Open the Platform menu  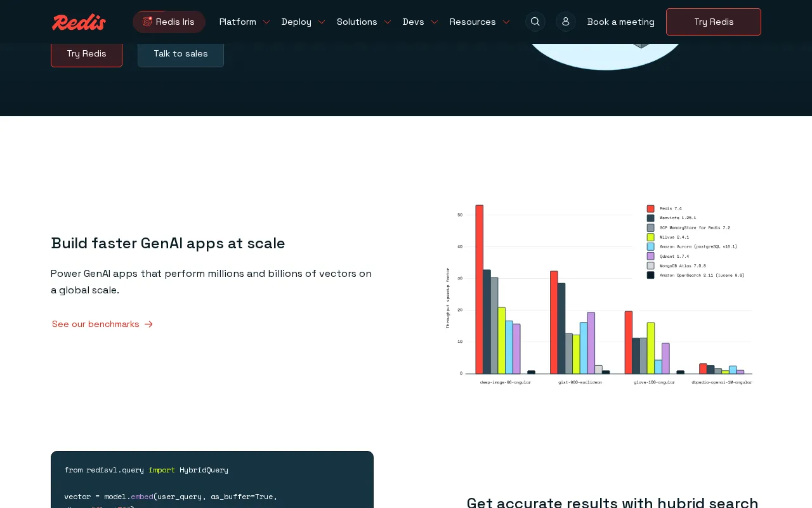[244, 22]
